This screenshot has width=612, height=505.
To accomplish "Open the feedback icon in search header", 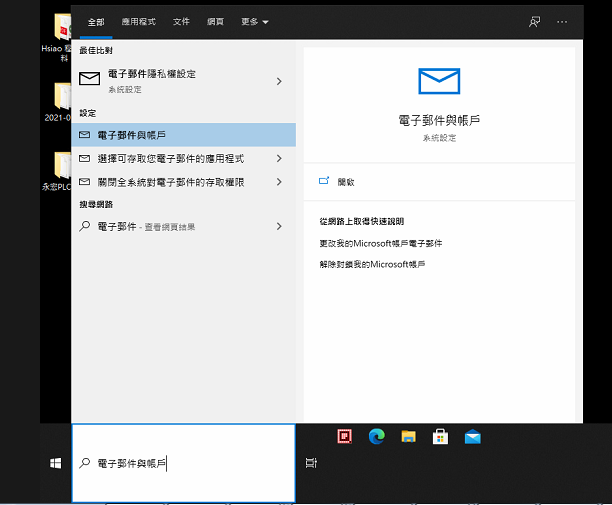I will (x=535, y=21).
